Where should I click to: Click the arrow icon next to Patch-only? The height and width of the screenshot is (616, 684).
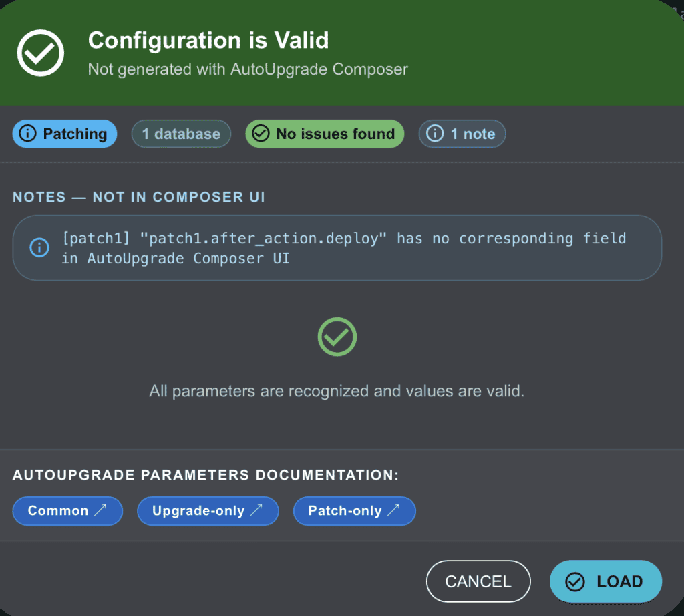click(394, 511)
